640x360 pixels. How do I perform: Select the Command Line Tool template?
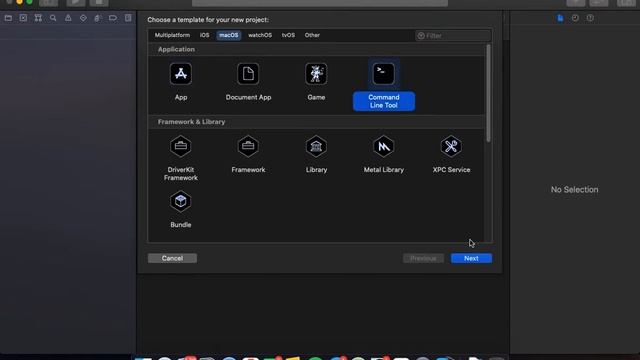tap(384, 85)
